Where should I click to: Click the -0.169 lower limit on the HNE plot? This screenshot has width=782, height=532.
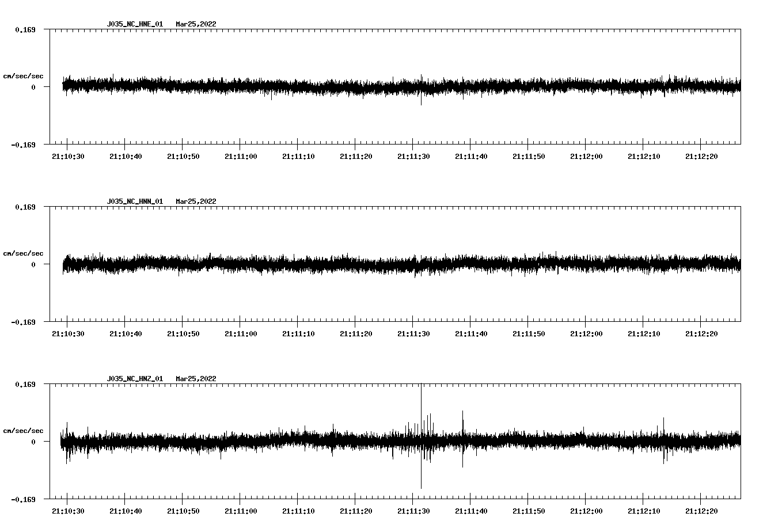tap(24, 145)
